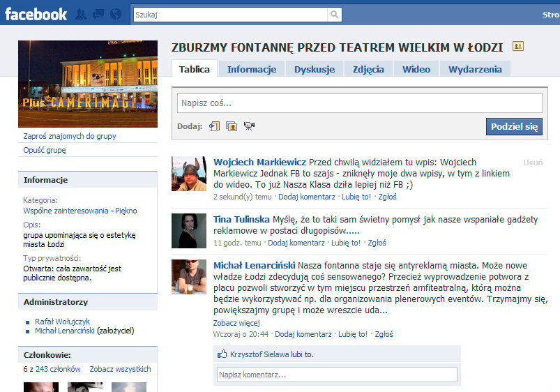Click Zaproś znajomych do grupy
The height and width of the screenshot is (392, 560).
click(70, 136)
